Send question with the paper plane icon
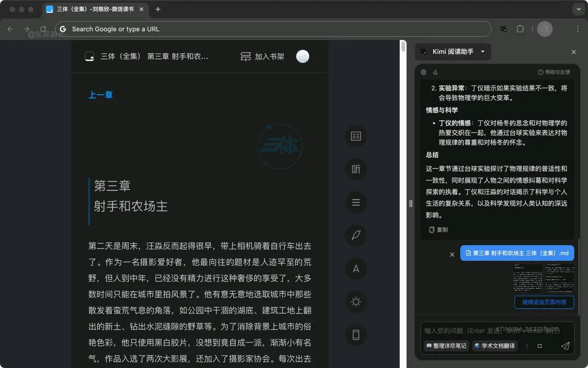Screen dimensions: 588x368 [565, 346]
